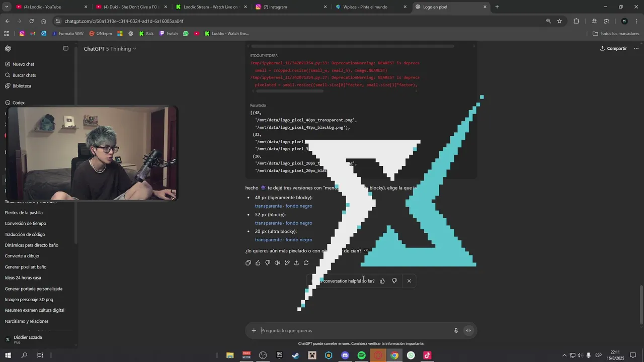Screen dimensions: 644x362
Task: Open ChatGPT 5 Thinking model dropdown
Action: (110, 49)
